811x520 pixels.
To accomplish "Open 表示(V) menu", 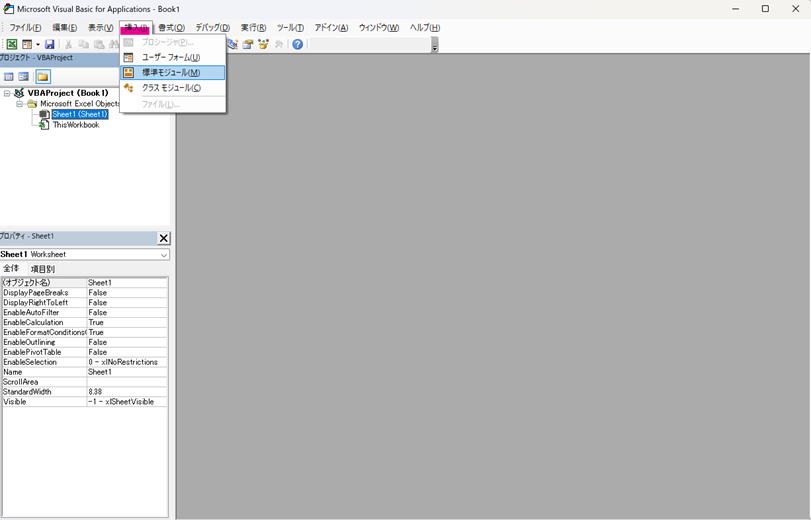I will (x=100, y=28).
